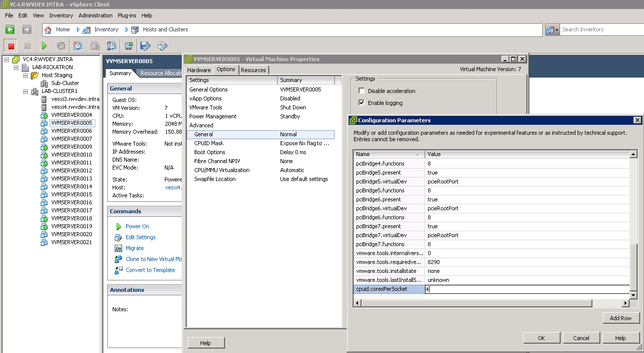Cancel the Configuration Parameters dialog
The height and width of the screenshot is (353, 644).
point(581,338)
